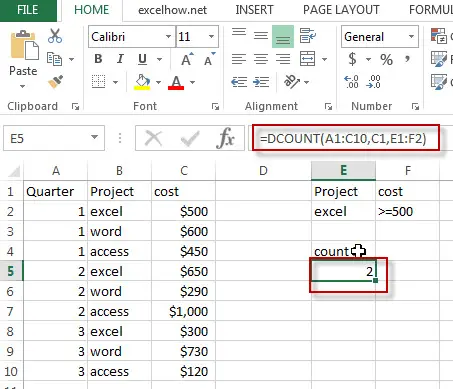
Task: Click the Copy icon in Clipboard group
Action: (54, 59)
